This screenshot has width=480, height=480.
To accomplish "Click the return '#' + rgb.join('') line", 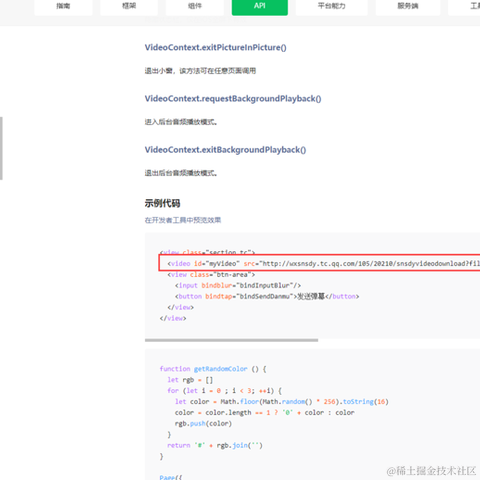I will 215,445.
